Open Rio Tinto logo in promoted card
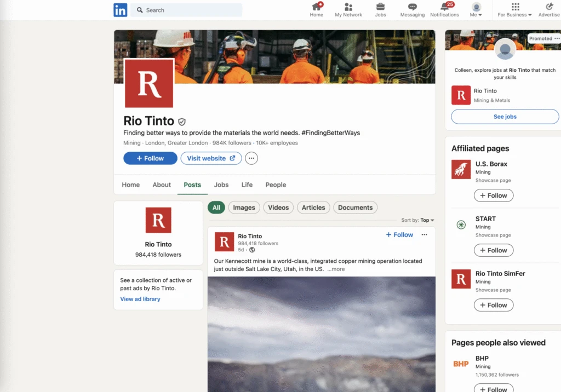561x392 pixels. 461,95
